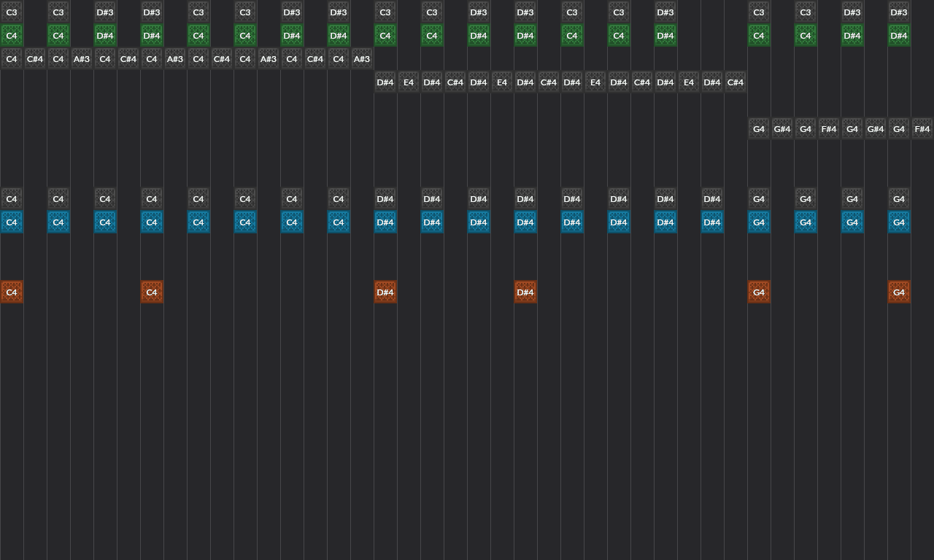Click the last blue G4 note
The width and height of the screenshot is (934, 560).
(899, 222)
